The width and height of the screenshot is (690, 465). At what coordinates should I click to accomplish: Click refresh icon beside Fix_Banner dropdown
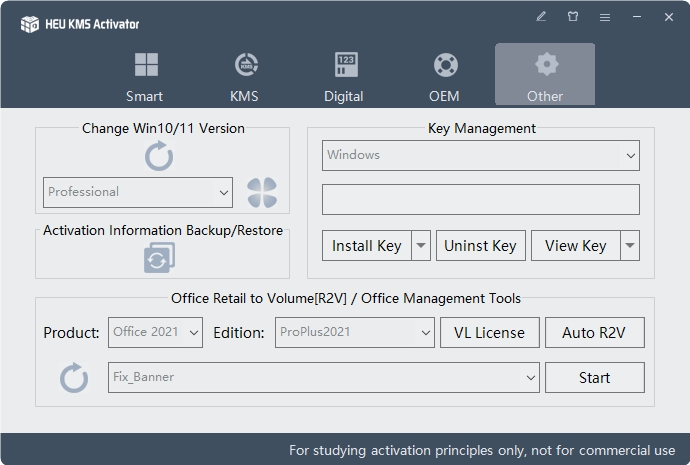[x=74, y=378]
